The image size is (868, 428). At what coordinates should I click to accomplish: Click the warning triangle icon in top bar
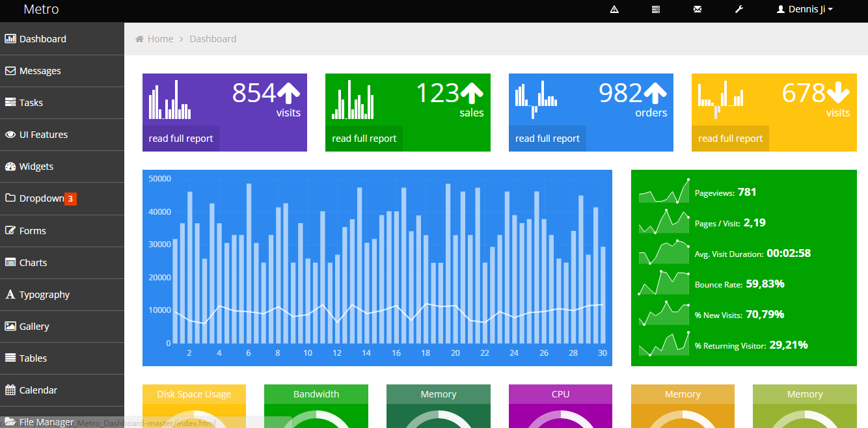tap(614, 9)
